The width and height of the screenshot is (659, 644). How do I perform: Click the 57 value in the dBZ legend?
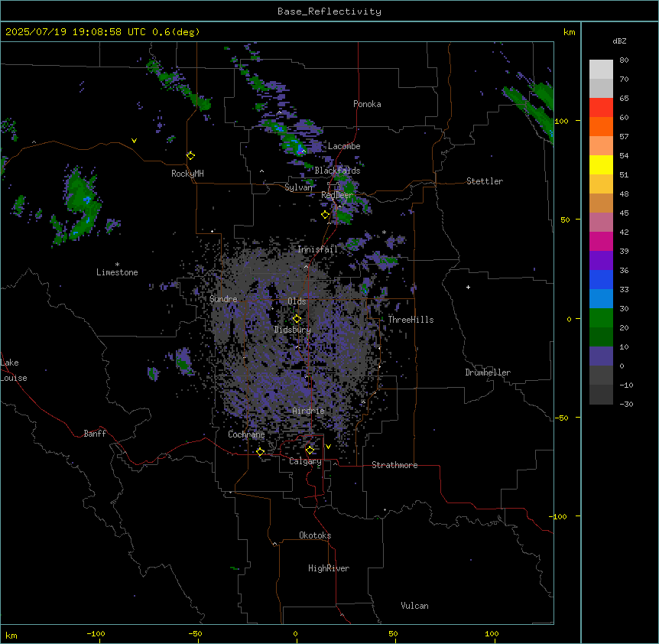[x=624, y=137]
